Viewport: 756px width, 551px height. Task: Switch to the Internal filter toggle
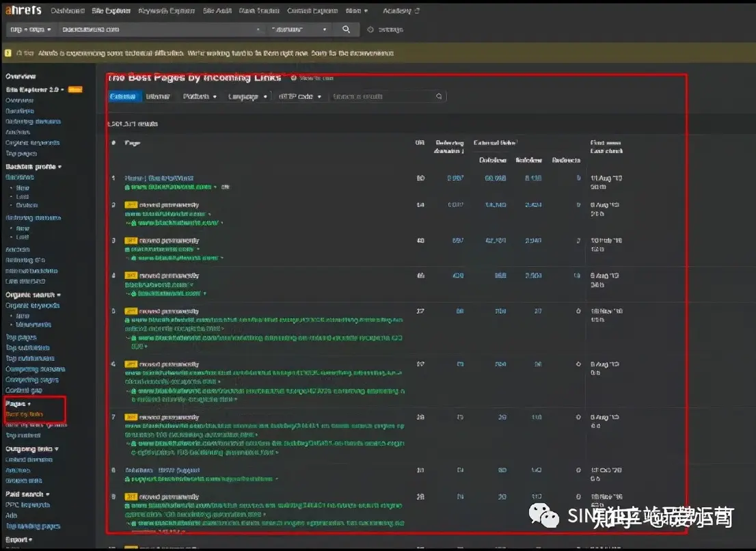(x=158, y=96)
